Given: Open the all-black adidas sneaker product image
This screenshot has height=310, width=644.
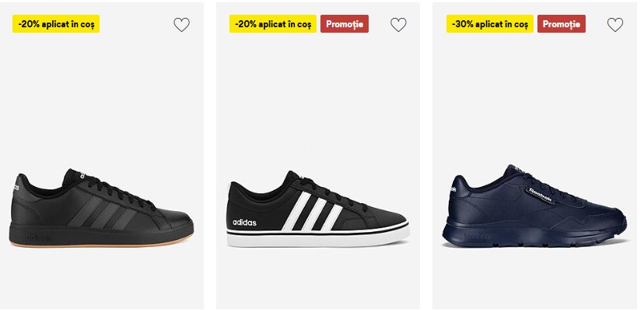Looking at the screenshot, I should 101,208.
